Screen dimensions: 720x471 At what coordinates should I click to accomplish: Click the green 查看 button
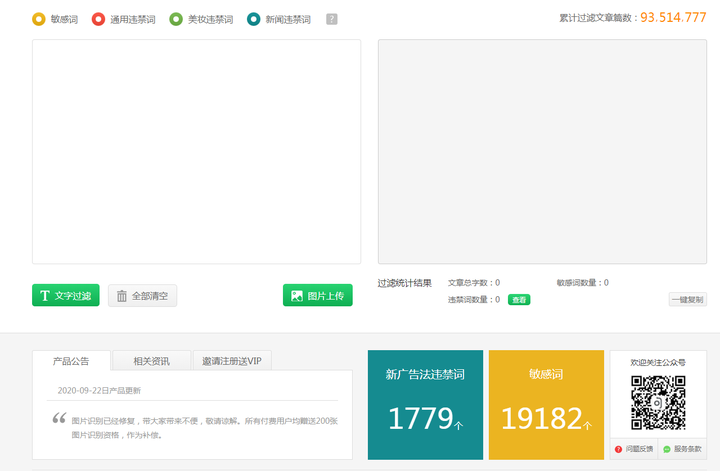(x=519, y=300)
